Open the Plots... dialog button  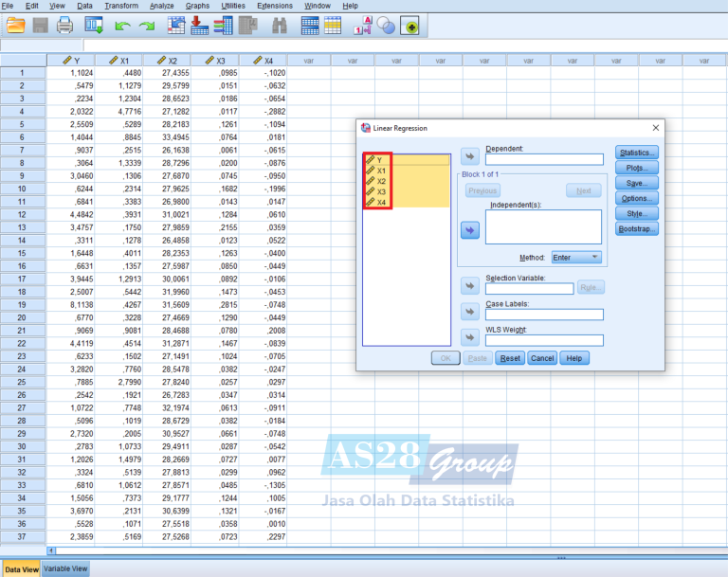(636, 168)
